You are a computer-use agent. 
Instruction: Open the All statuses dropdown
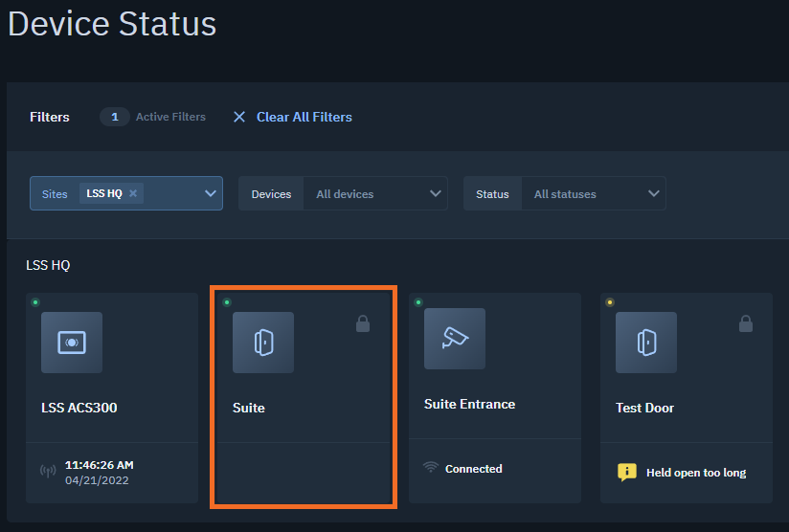[594, 193]
